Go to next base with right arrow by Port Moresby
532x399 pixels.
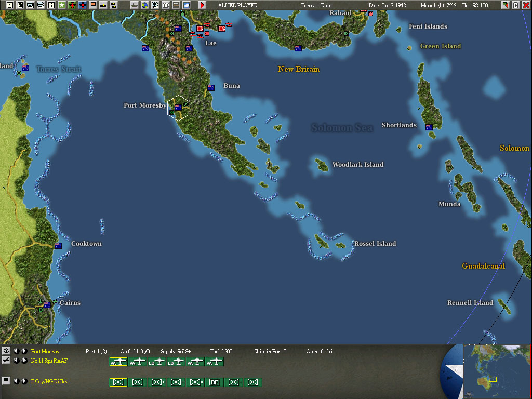(24, 351)
